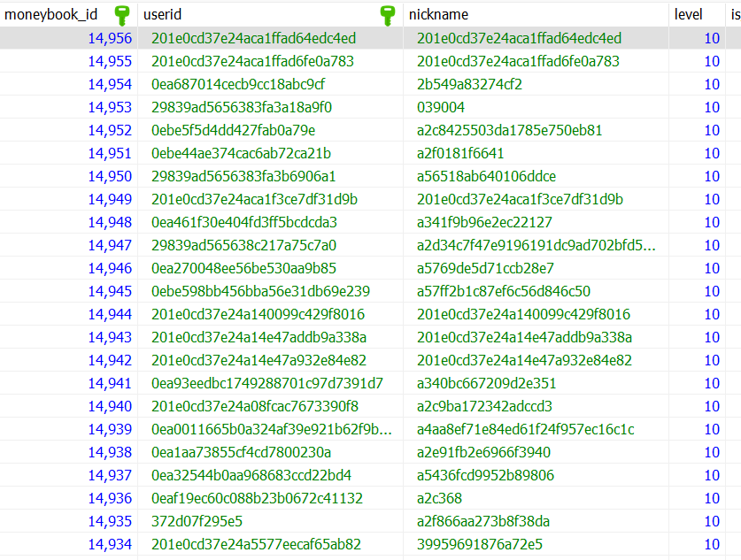Select nickname a57ff2b1c87ef6c56d846c50
This screenshot has width=741, height=560.
point(504,291)
